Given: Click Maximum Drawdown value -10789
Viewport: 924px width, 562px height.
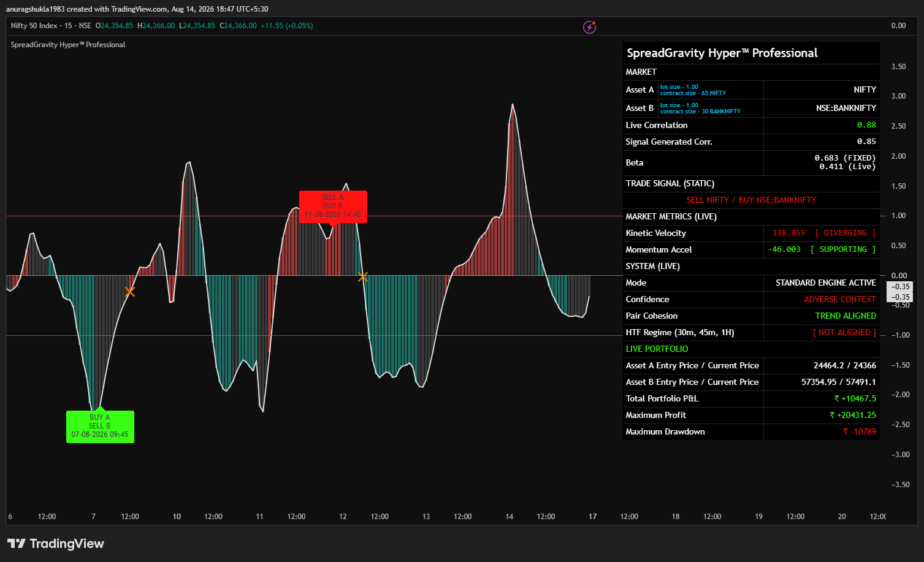Looking at the screenshot, I should 860,431.
